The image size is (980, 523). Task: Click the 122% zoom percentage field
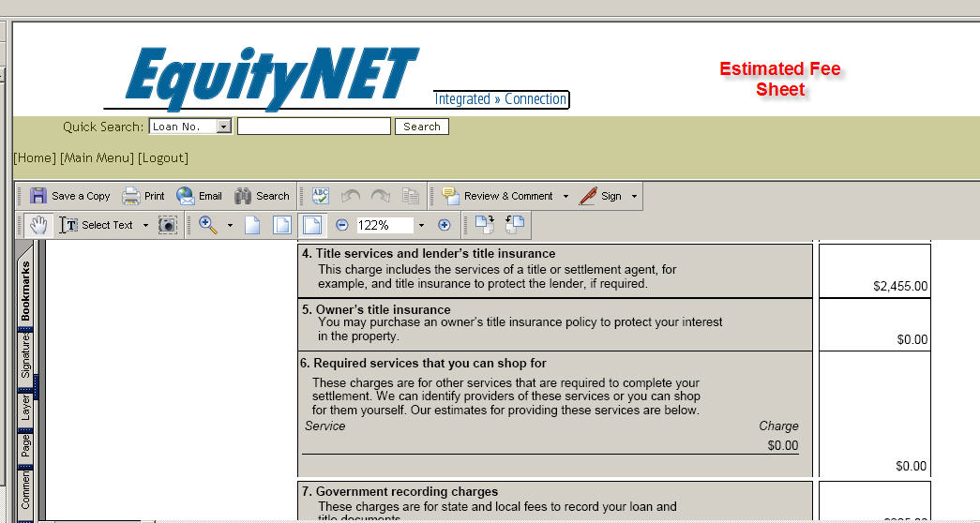[384, 225]
